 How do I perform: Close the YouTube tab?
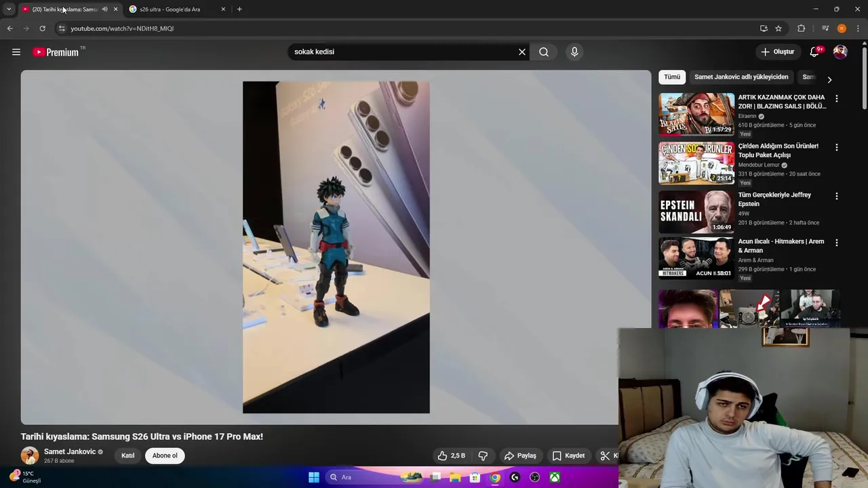point(115,9)
